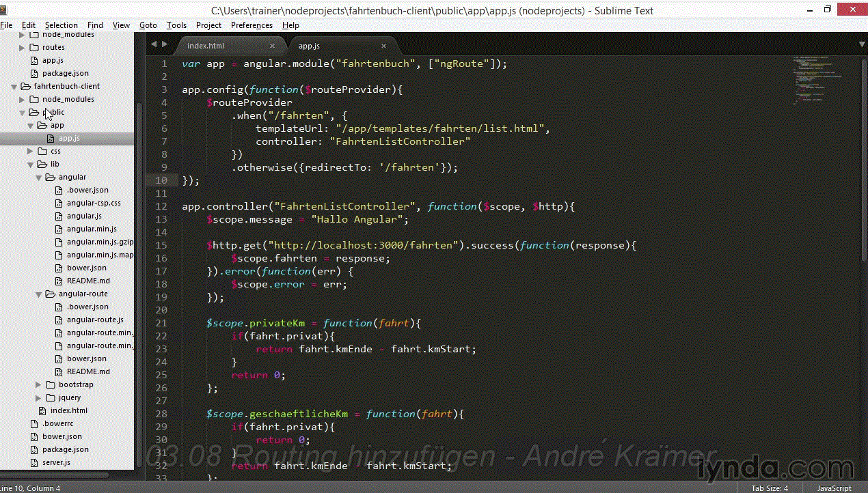Image resolution: width=868 pixels, height=493 pixels.
Task: Select app.js file icon in app folder
Action: point(50,139)
